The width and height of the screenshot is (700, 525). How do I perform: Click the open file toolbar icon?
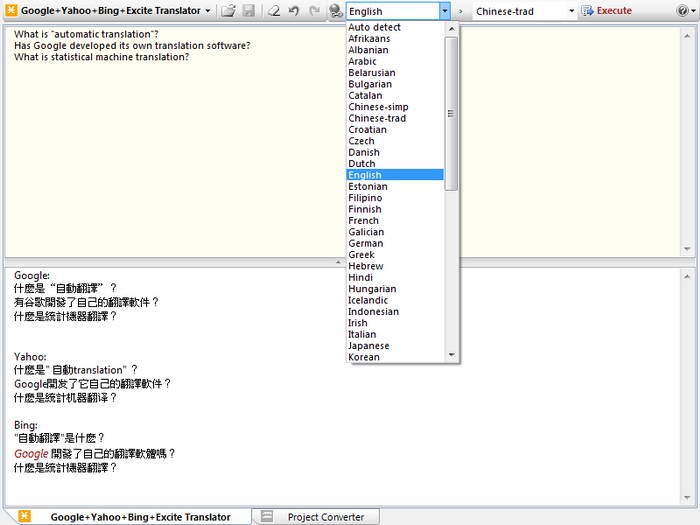[x=229, y=11]
